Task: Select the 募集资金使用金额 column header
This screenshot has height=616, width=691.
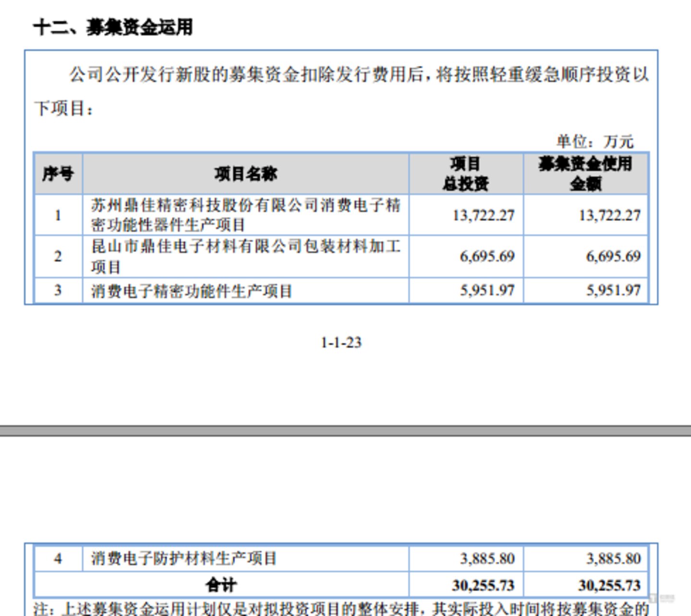Action: click(585, 174)
